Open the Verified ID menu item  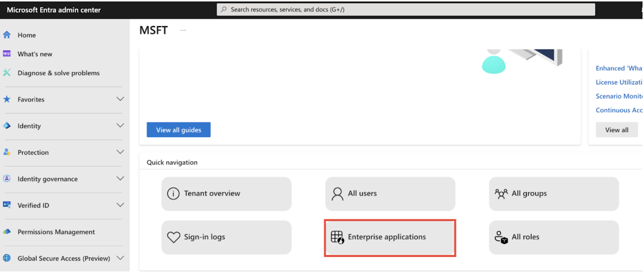[x=33, y=205]
